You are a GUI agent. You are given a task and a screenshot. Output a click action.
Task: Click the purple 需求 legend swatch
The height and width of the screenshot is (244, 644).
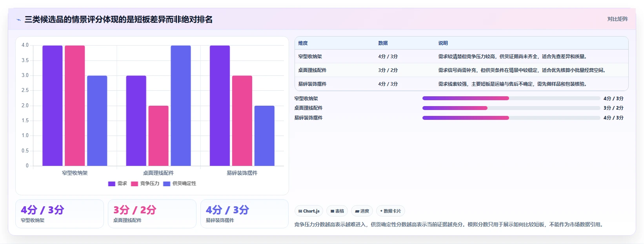[112, 183]
